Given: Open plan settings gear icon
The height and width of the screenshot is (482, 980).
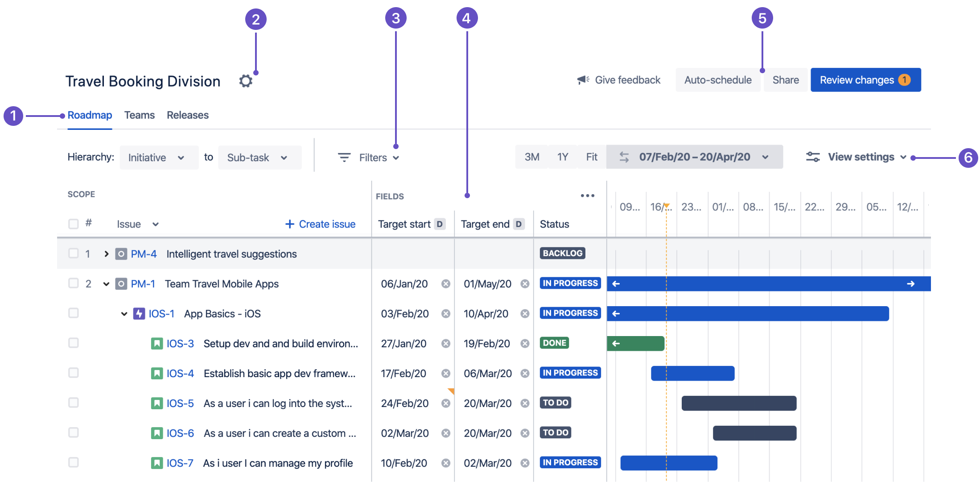Looking at the screenshot, I should click(246, 81).
